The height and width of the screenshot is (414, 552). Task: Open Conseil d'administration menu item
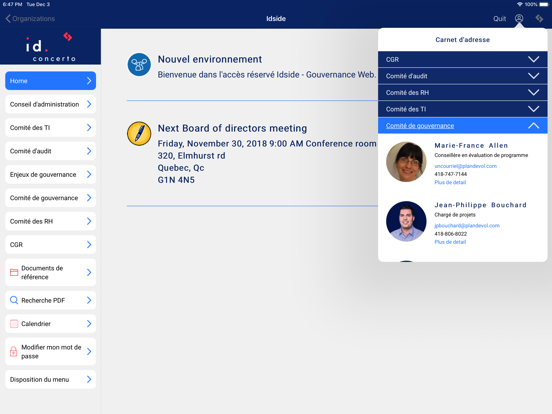point(50,104)
